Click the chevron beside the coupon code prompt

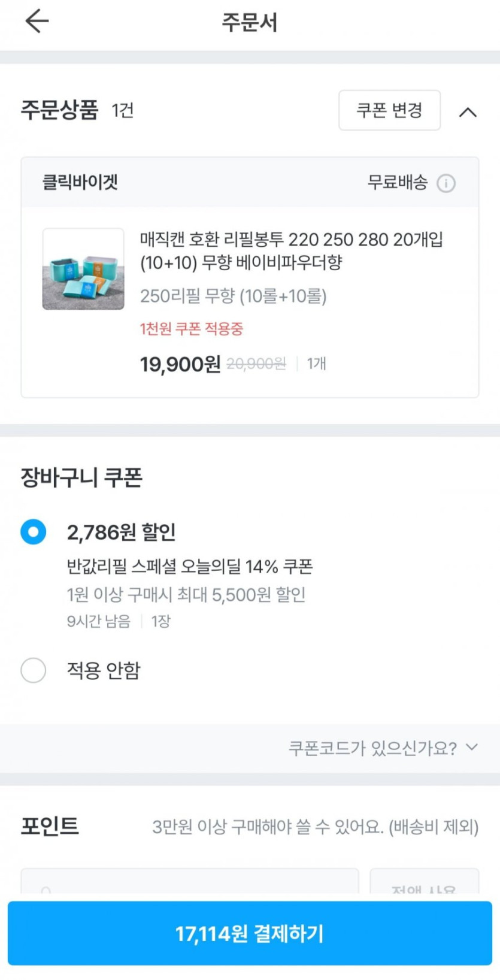pos(472,747)
